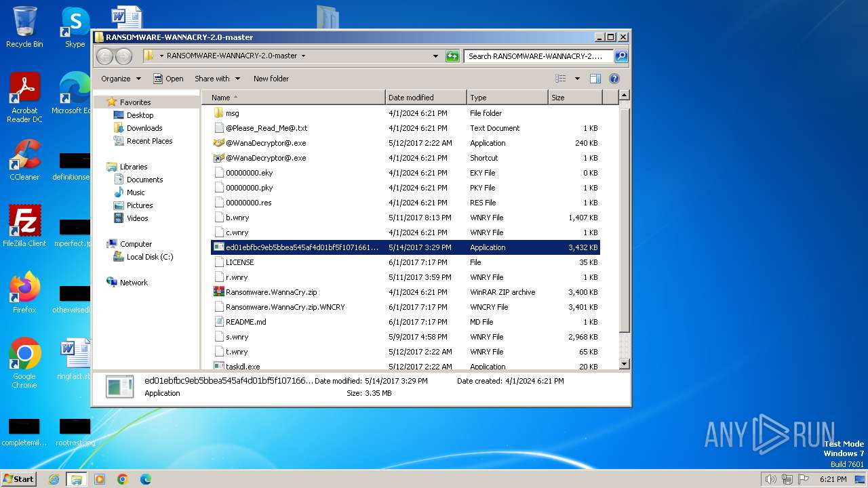Open Internet Explorer from the taskbar
This screenshot has height=488, width=868.
point(54,479)
